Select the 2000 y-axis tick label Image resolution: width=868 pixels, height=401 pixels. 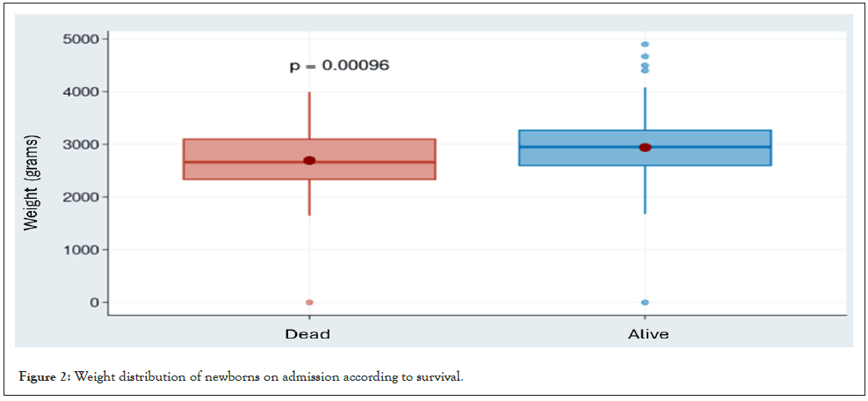80,197
